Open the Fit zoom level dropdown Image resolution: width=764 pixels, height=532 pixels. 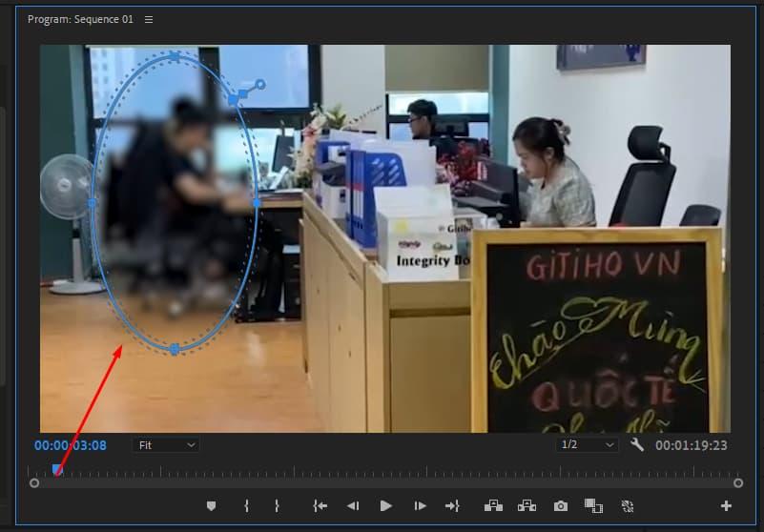pos(166,445)
